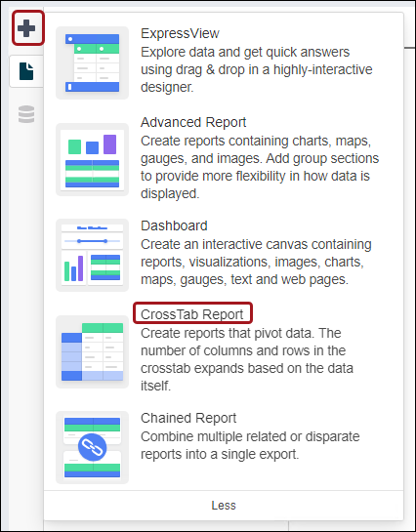The height and width of the screenshot is (532, 416).
Task: Click the Dashboard description text
Action: point(256,262)
